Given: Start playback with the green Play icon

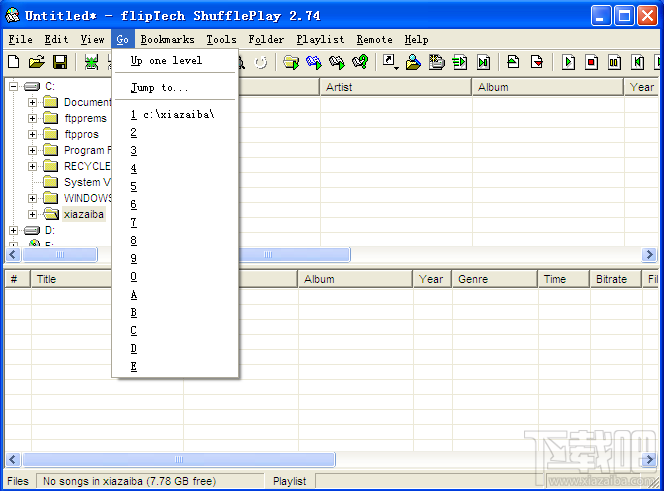Looking at the screenshot, I should click(568, 62).
